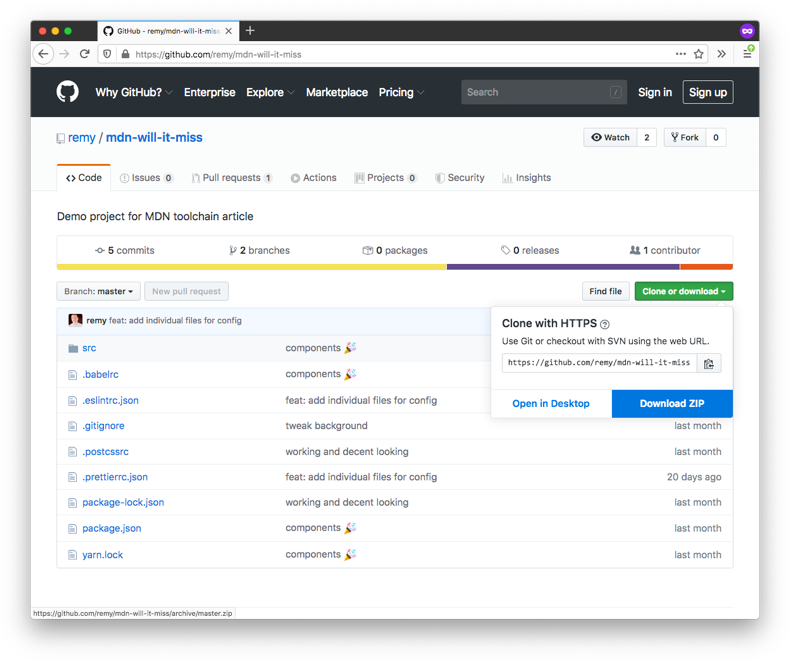790x662 pixels.
Task: Click the browser forward arrow
Action: coord(64,54)
